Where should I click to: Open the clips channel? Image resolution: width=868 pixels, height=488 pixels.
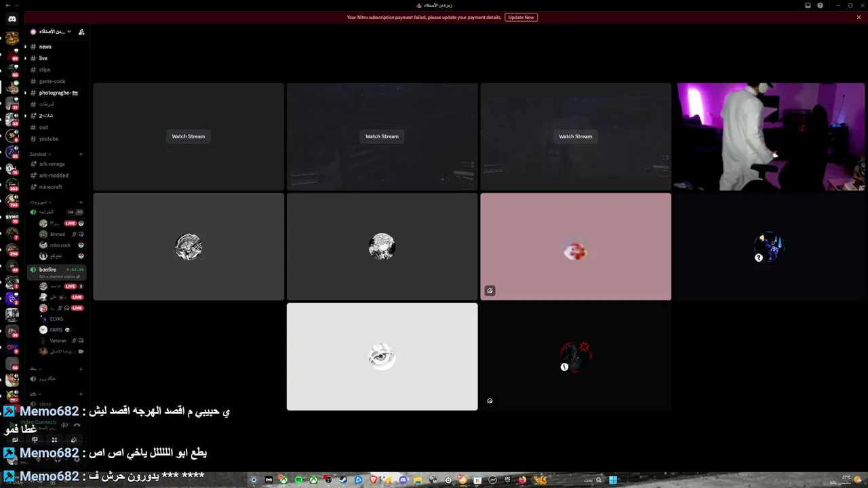click(56, 70)
